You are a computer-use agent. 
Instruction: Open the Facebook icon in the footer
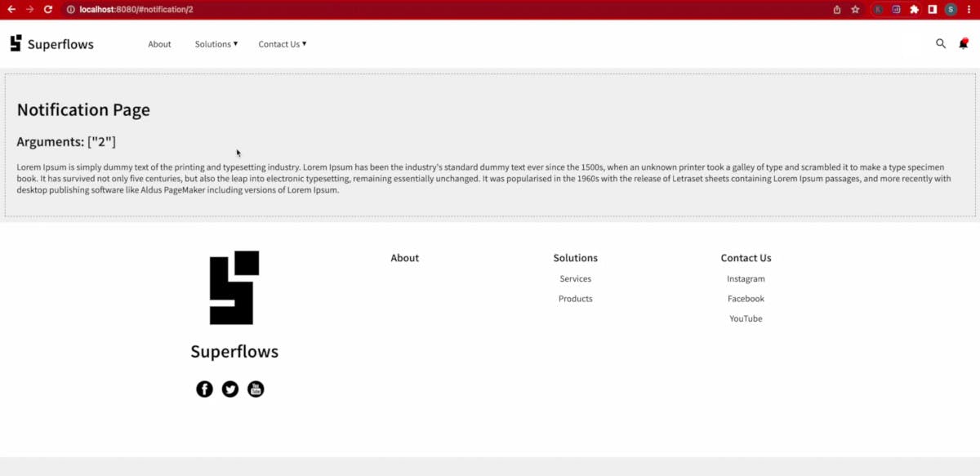point(204,389)
